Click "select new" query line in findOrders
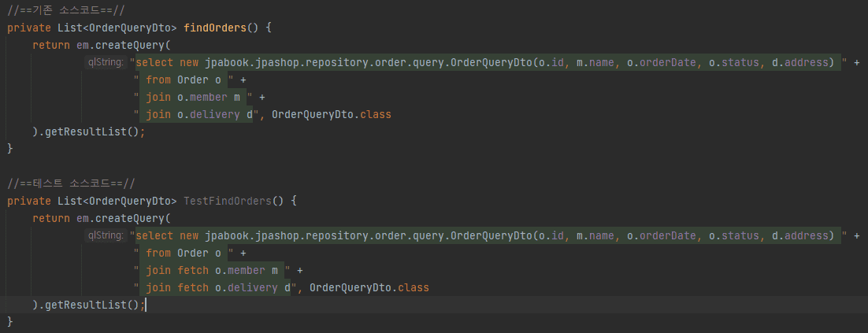Image resolution: width=868 pixels, height=333 pixels. (488, 62)
